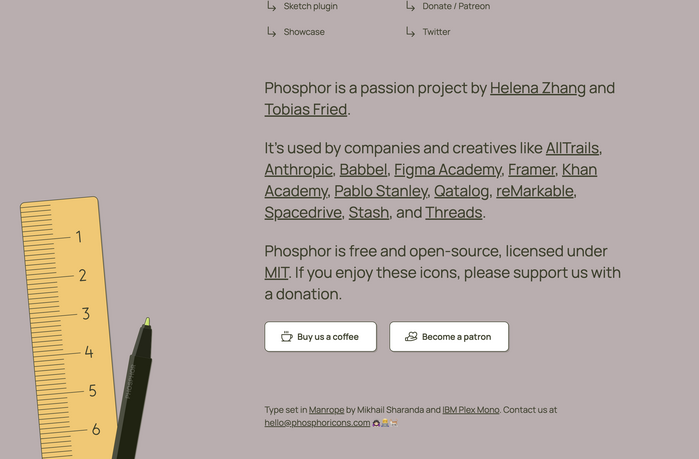Viewport: 699px width, 459px height.
Task: Click the arrow icon beside Twitter
Action: tap(410, 32)
